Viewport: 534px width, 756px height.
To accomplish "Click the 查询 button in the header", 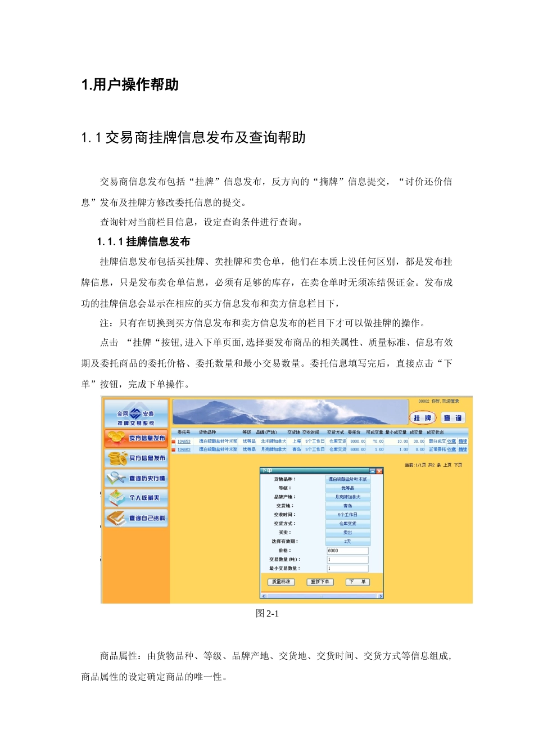I will pos(452,418).
